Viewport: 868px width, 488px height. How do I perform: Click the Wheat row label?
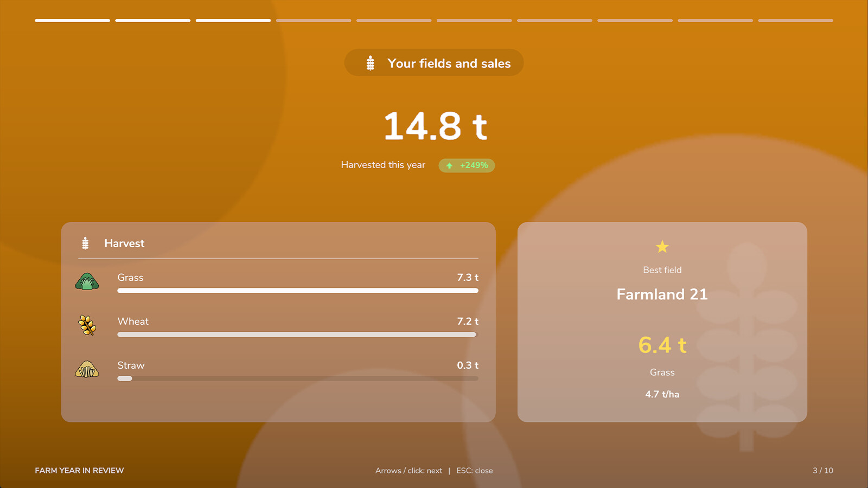point(133,322)
